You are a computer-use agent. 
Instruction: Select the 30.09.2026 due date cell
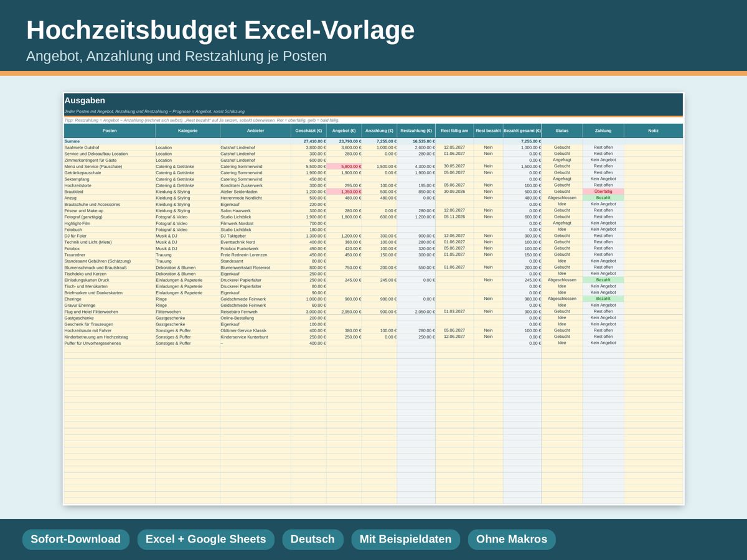click(454, 192)
